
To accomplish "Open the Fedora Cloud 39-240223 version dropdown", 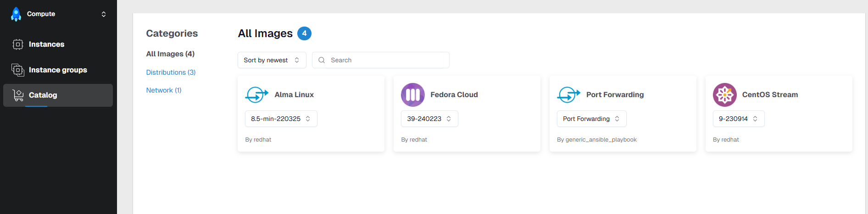I will tap(429, 119).
